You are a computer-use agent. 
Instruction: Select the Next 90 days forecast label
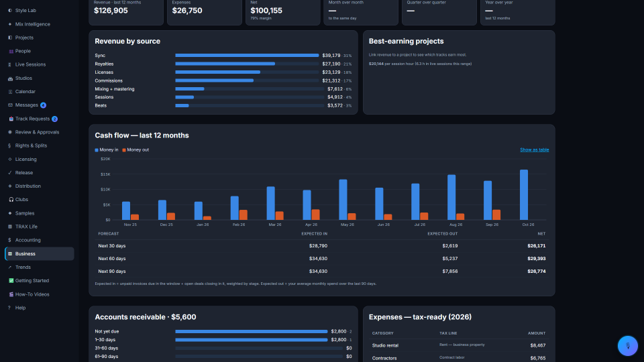click(x=112, y=271)
